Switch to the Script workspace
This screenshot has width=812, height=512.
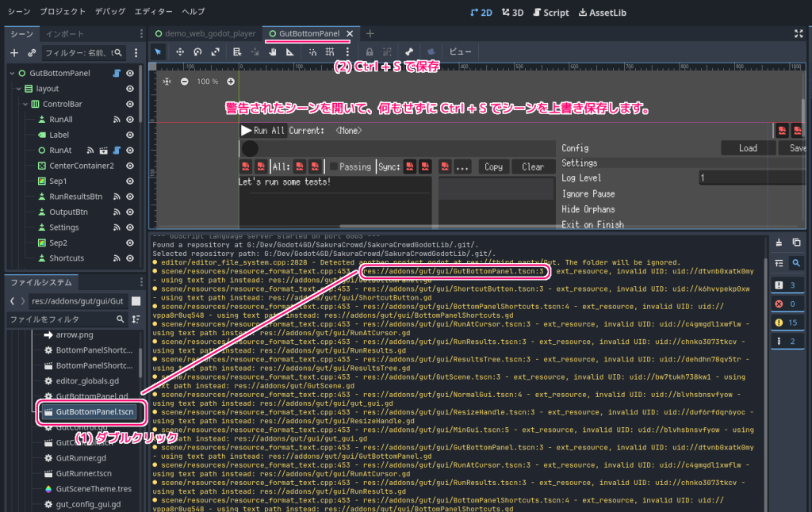click(x=551, y=13)
